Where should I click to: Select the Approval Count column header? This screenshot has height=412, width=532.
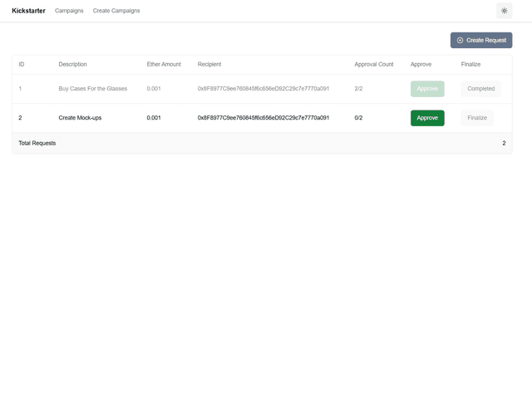tap(374, 65)
